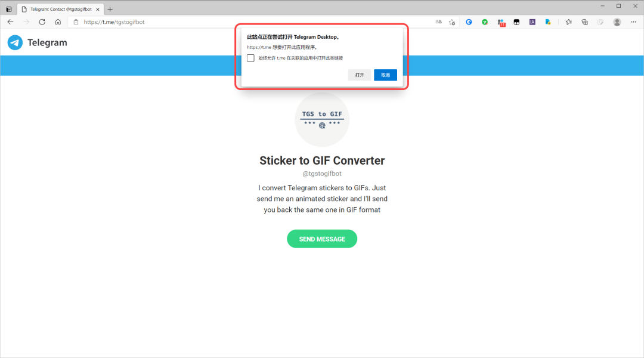Screen dimensions: 644x358
Task: Enable always allow t.me links checkbox
Action: point(250,58)
